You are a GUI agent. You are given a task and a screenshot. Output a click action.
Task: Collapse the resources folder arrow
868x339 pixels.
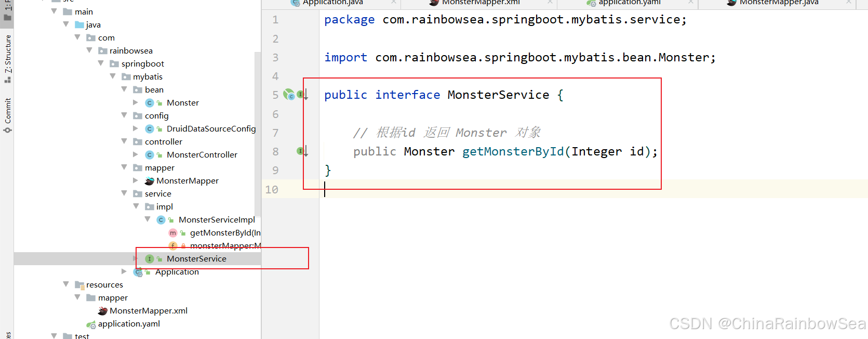pyautogui.click(x=66, y=284)
